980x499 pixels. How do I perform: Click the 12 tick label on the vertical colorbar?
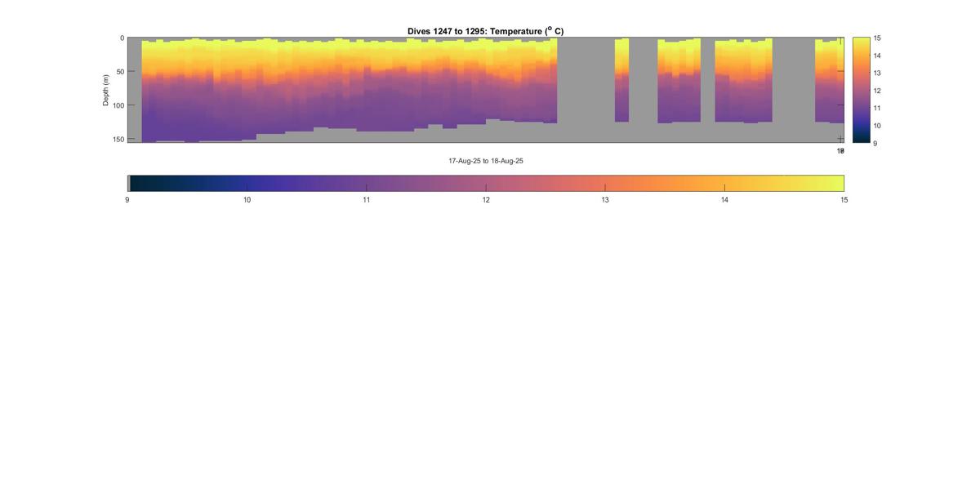877,91
